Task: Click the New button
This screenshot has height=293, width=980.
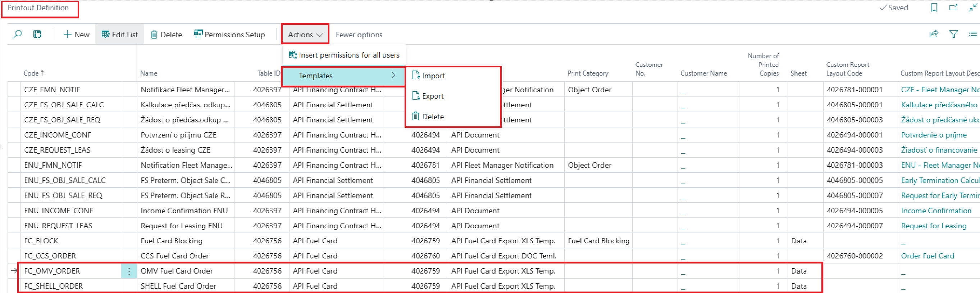Action: click(77, 34)
